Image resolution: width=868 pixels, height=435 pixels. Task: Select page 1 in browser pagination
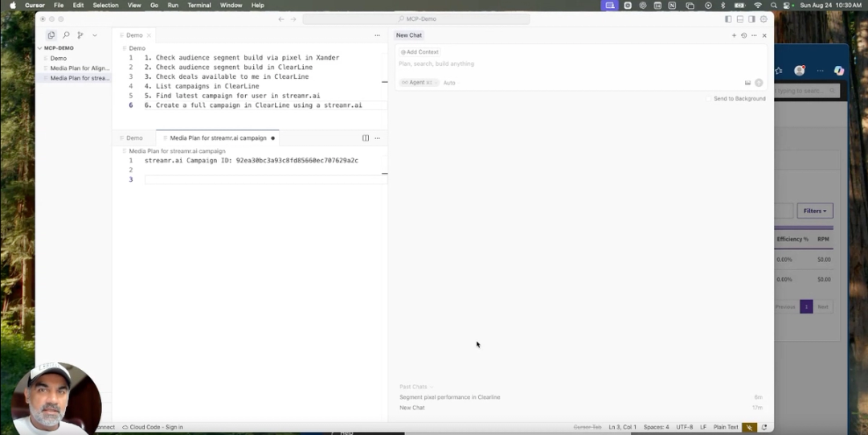pos(806,307)
